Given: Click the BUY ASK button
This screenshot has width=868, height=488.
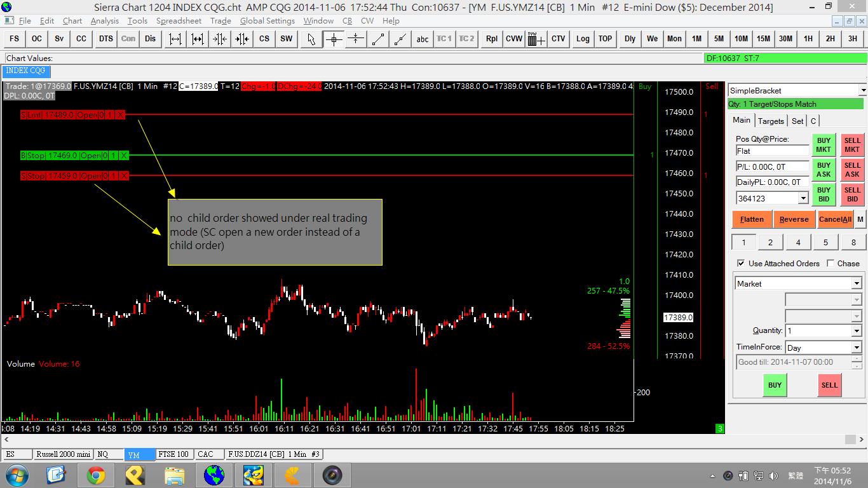Looking at the screenshot, I should click(824, 170).
